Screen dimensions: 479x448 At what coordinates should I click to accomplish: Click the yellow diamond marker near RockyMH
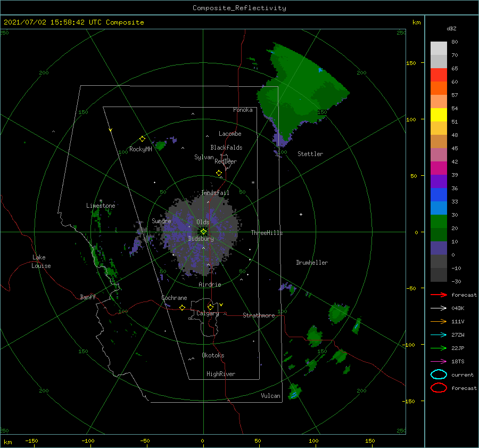click(142, 139)
